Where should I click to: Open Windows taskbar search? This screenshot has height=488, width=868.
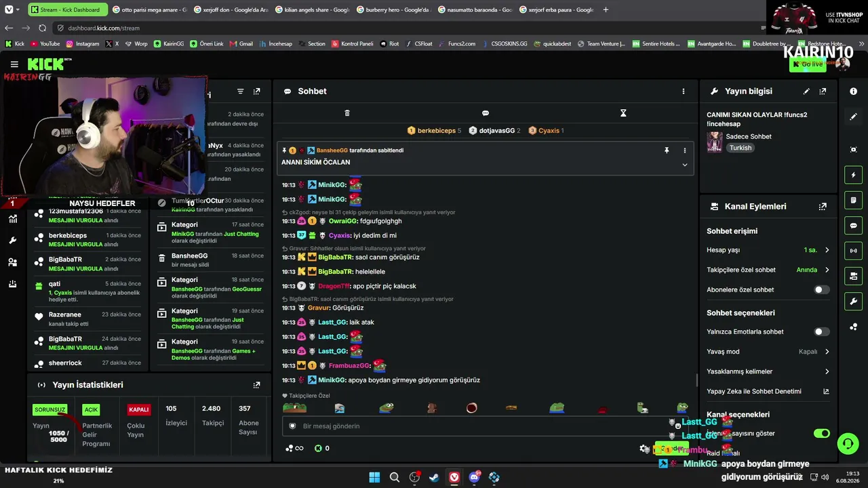pyautogui.click(x=395, y=478)
